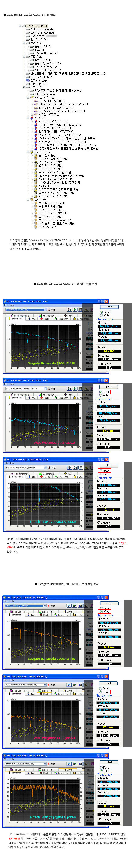Select the 정의되지 않음 tree row

pos(36,80)
